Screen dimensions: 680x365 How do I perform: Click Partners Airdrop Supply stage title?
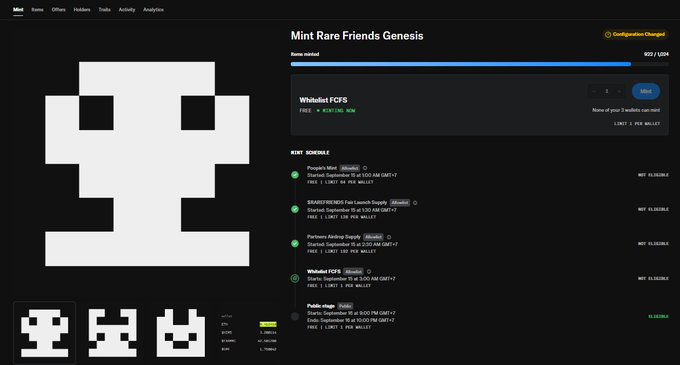tap(334, 237)
